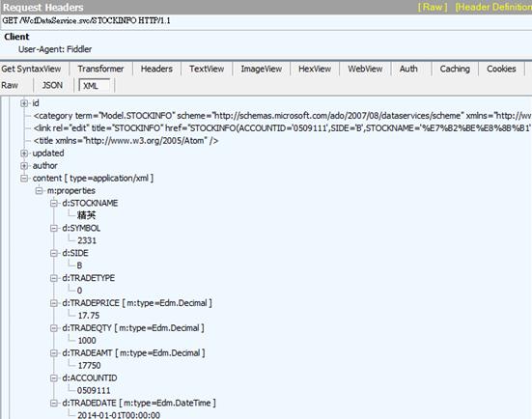The height and width of the screenshot is (419, 532).
Task: Select the value 17750
Action: tap(89, 366)
